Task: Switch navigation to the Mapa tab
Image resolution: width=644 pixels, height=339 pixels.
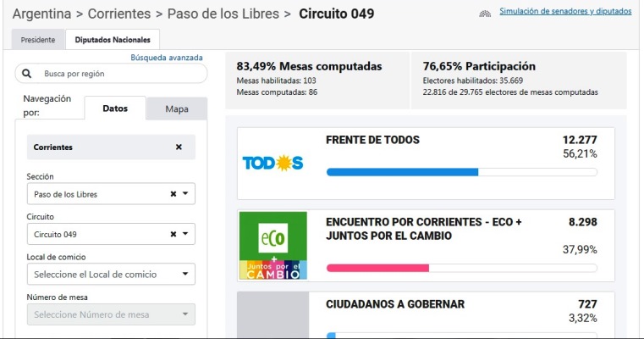Action: (177, 109)
